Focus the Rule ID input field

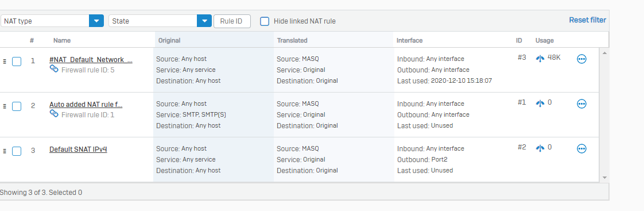(232, 21)
